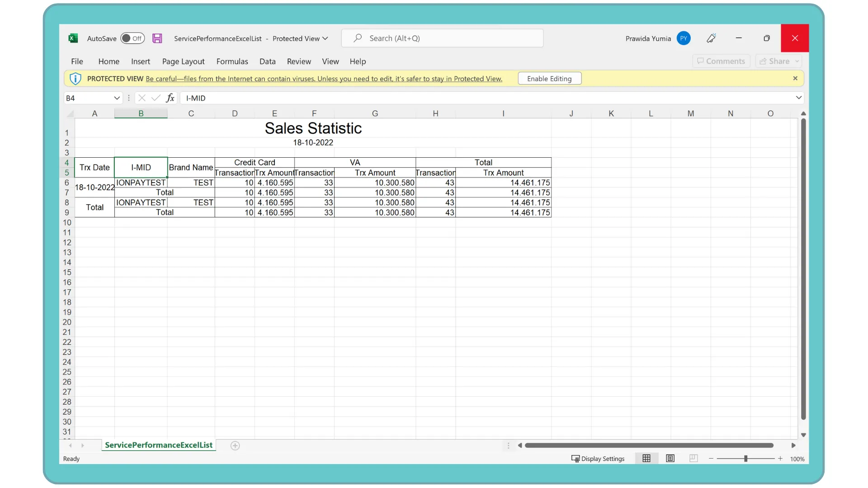This screenshot has width=868, height=488.
Task: Select the Credit Card header cell
Action: tap(255, 162)
